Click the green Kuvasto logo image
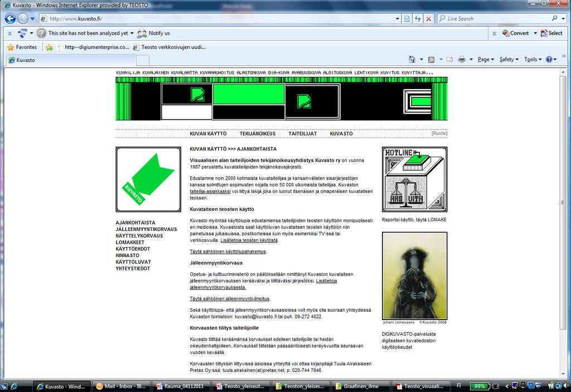Viewport: 571px width, 392px height. click(x=148, y=179)
